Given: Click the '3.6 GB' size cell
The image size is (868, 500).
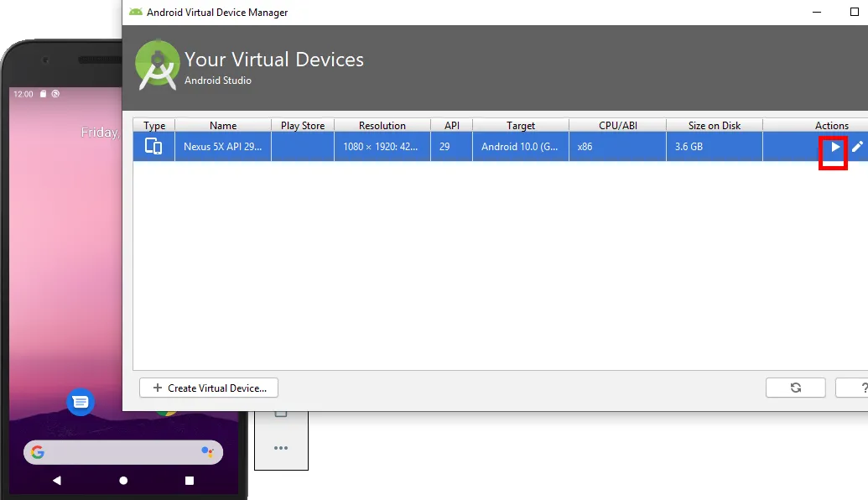Looking at the screenshot, I should [x=715, y=147].
